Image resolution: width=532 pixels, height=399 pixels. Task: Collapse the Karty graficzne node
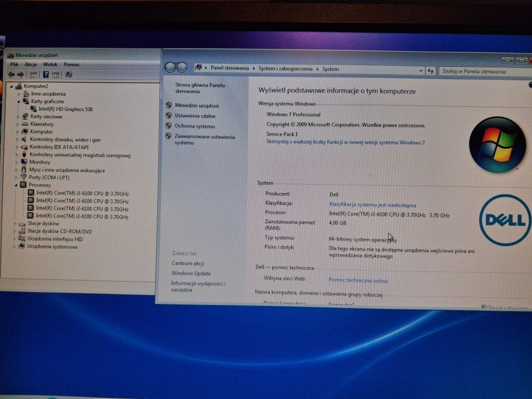(19, 101)
